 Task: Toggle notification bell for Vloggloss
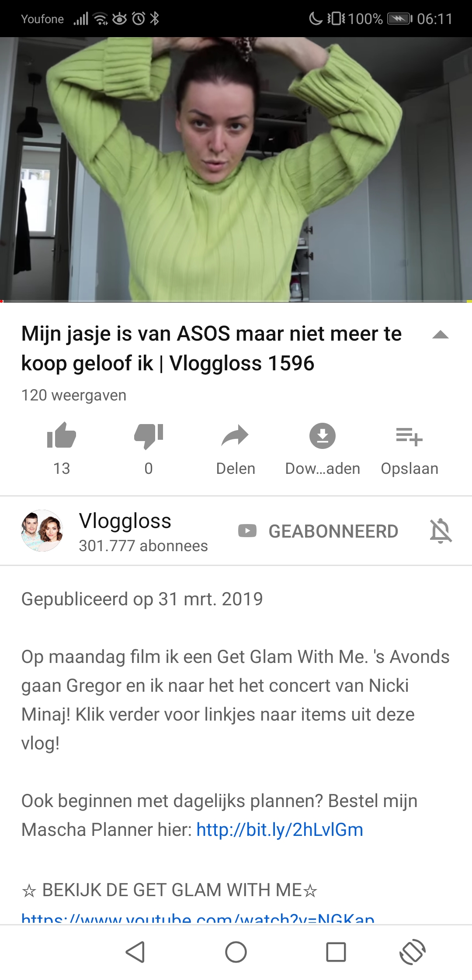coord(441,531)
